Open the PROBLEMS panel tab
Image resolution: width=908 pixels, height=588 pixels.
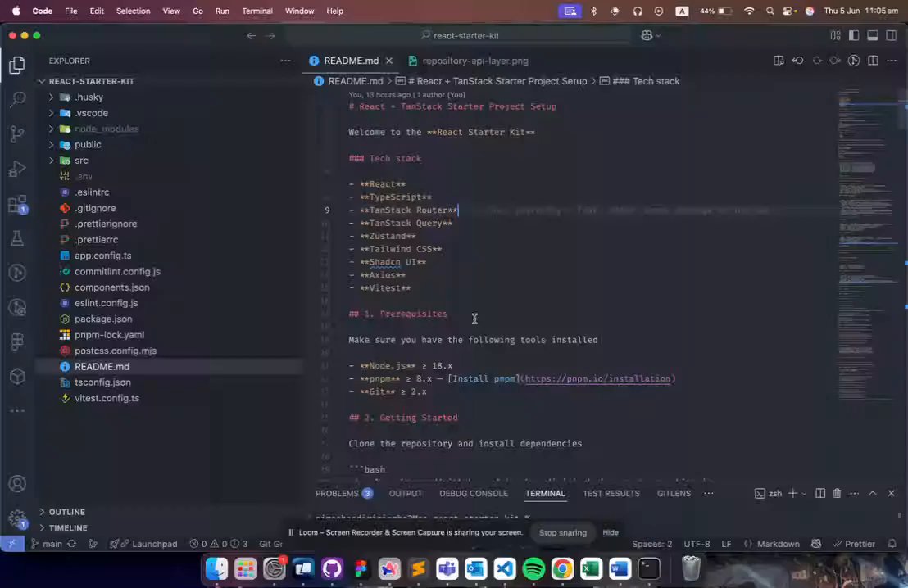point(344,493)
